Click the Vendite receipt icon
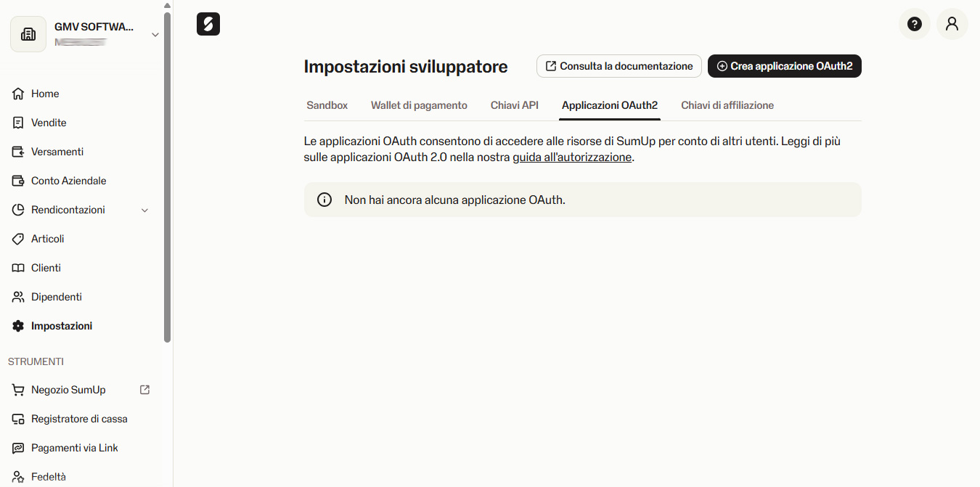The image size is (980, 487). coord(18,123)
